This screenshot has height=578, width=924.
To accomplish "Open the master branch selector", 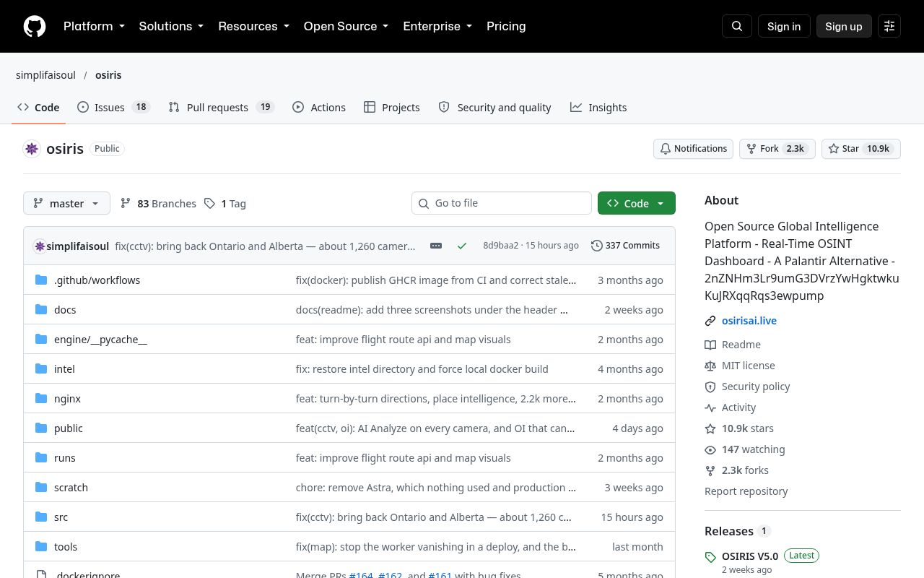I will pos(66,203).
